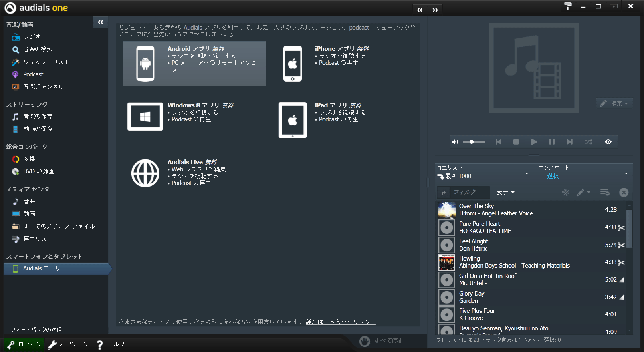Select track Glory Day
This screenshot has height=352, width=644.
tap(531, 297)
